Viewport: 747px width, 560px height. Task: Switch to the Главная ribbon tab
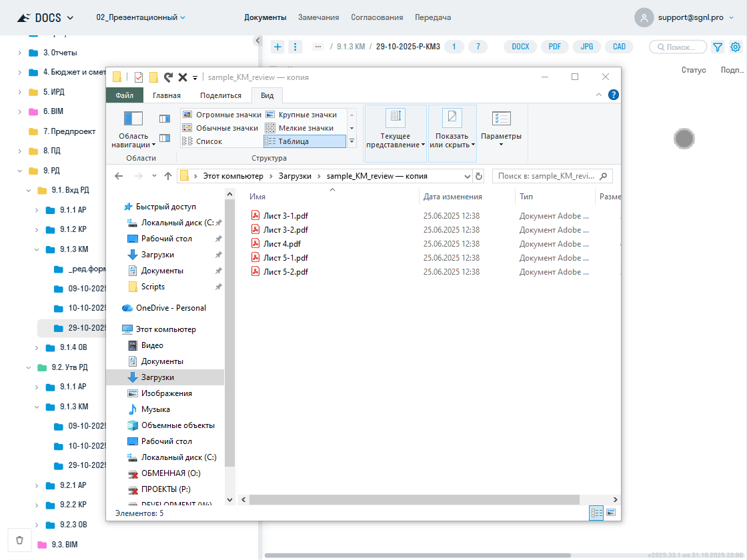pos(166,95)
